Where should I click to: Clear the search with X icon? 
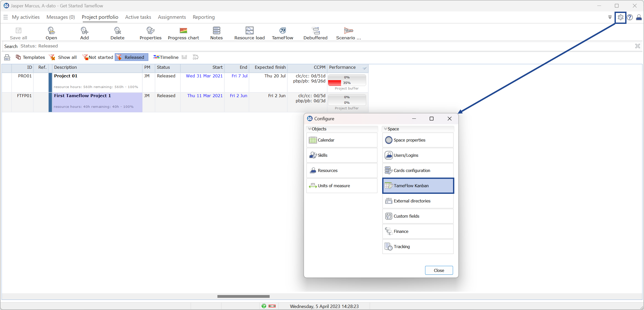click(637, 46)
